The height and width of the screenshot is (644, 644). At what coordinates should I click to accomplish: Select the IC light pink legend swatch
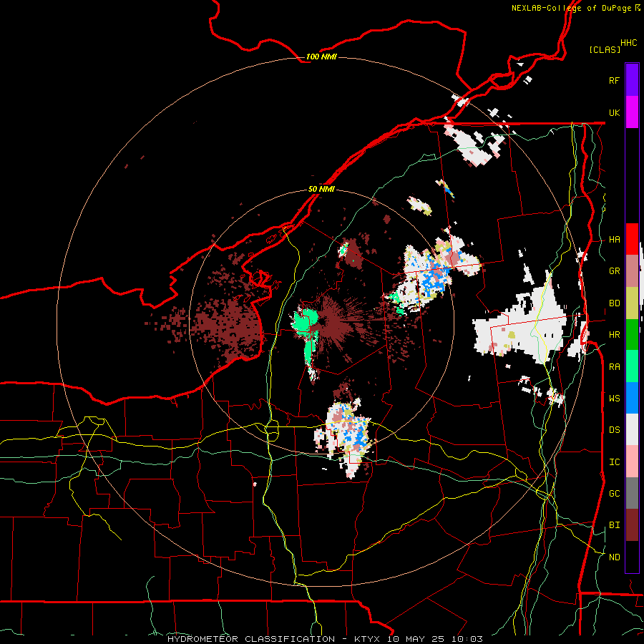point(632,462)
